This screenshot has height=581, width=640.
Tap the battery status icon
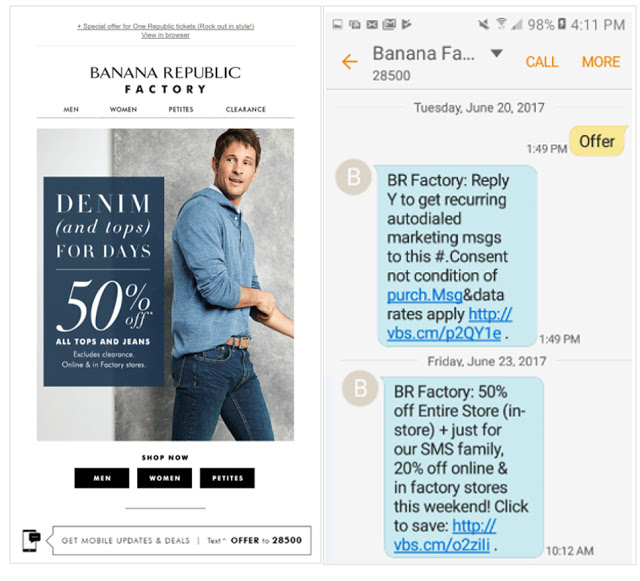(562, 24)
